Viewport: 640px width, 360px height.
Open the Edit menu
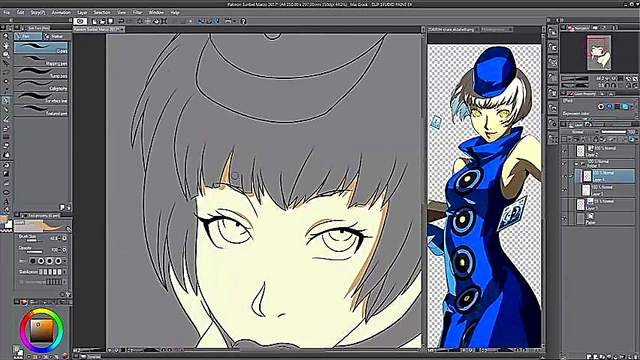click(x=20, y=13)
